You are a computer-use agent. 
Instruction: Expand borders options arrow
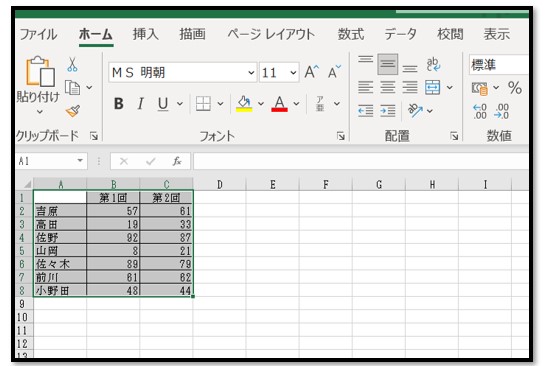[x=220, y=104]
